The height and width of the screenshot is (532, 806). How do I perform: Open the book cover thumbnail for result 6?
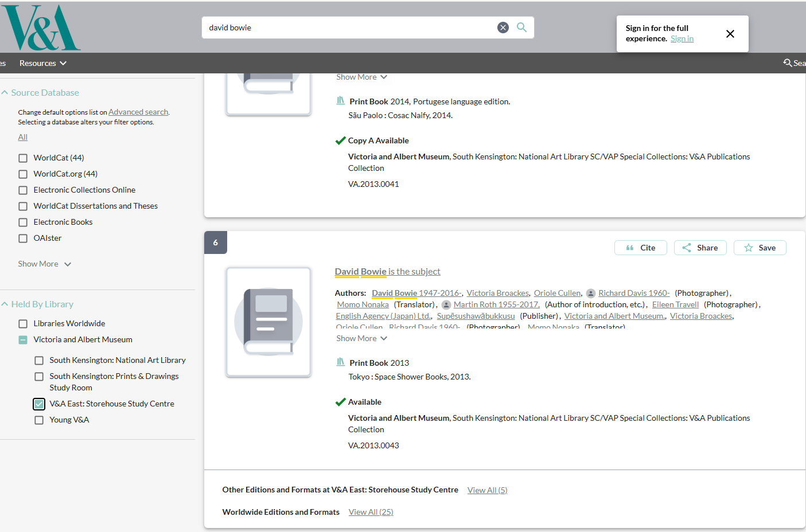268,322
